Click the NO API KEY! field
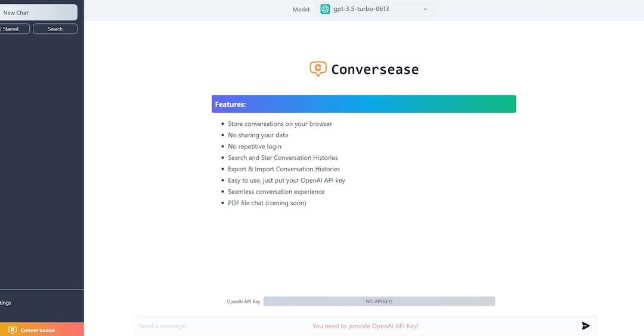This screenshot has width=644, height=336. pyautogui.click(x=379, y=301)
